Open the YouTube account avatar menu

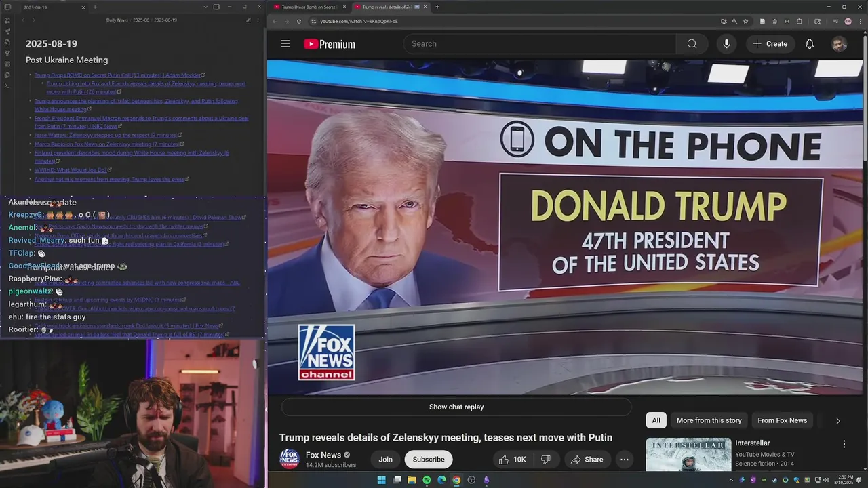click(840, 44)
